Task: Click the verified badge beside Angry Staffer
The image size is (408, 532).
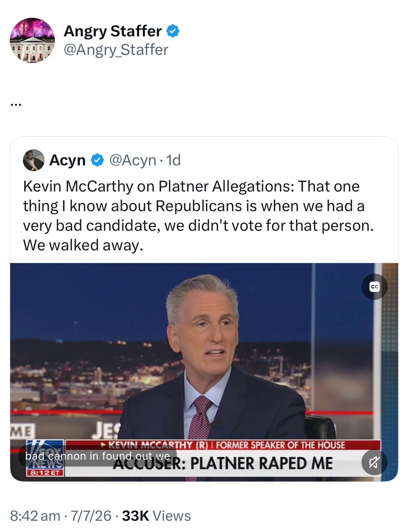Action: [x=173, y=32]
